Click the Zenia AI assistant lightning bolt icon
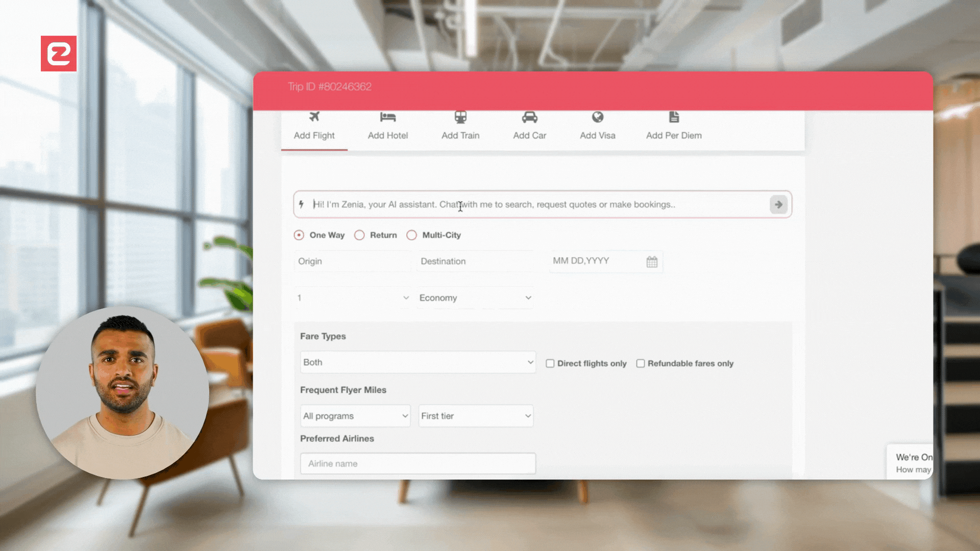The width and height of the screenshot is (980, 551). [x=302, y=204]
